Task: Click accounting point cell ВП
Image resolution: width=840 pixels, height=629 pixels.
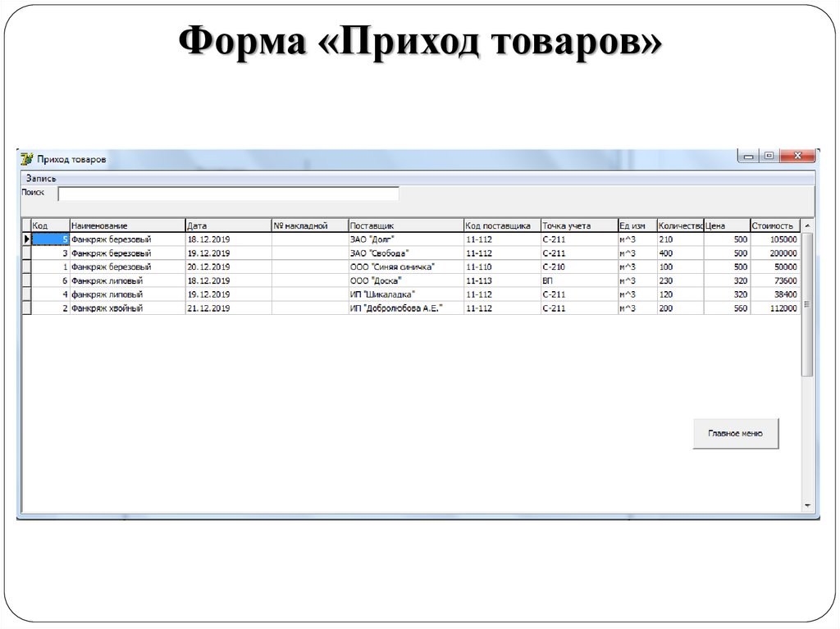Action: pos(579,280)
